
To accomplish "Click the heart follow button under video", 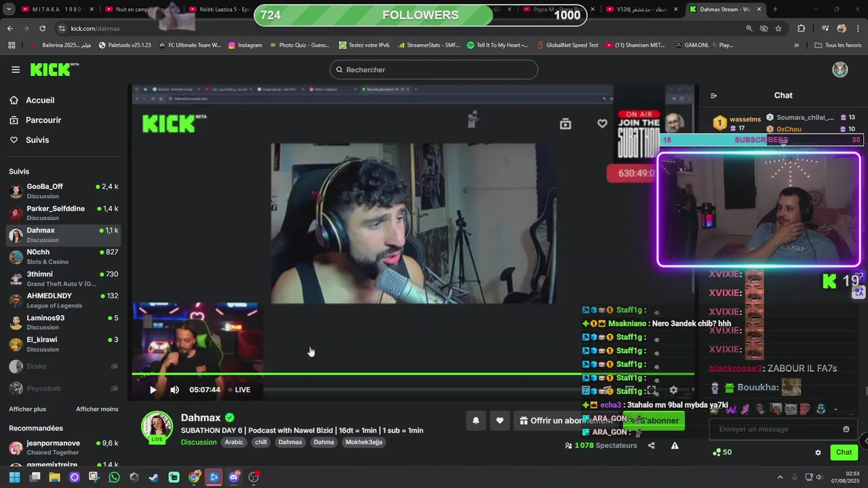I will coord(500,421).
